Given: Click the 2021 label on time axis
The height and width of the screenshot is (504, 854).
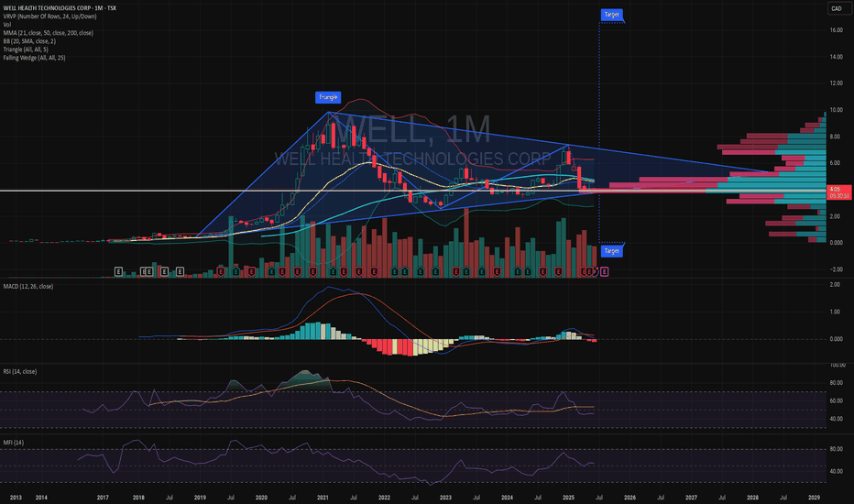Looking at the screenshot, I should click(323, 498).
